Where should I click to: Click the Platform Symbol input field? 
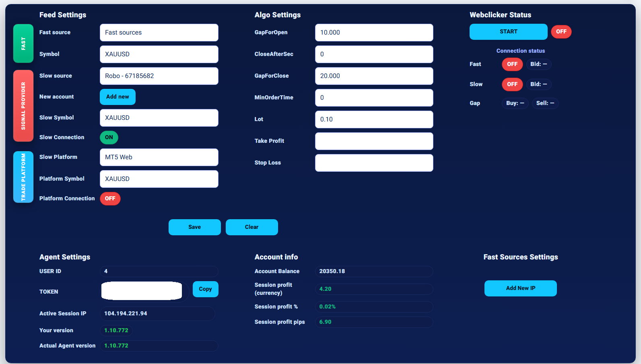[159, 179]
